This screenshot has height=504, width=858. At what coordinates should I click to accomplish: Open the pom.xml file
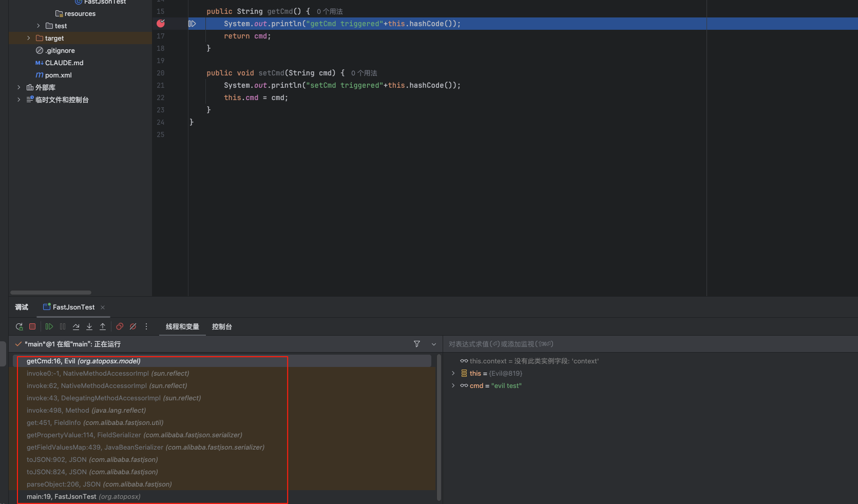[58, 75]
